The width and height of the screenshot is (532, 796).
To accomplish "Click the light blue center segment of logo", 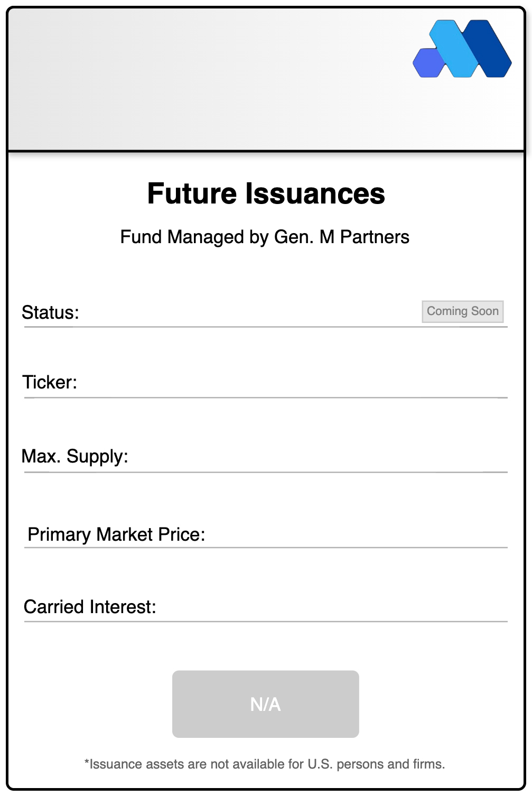I will 454,49.
